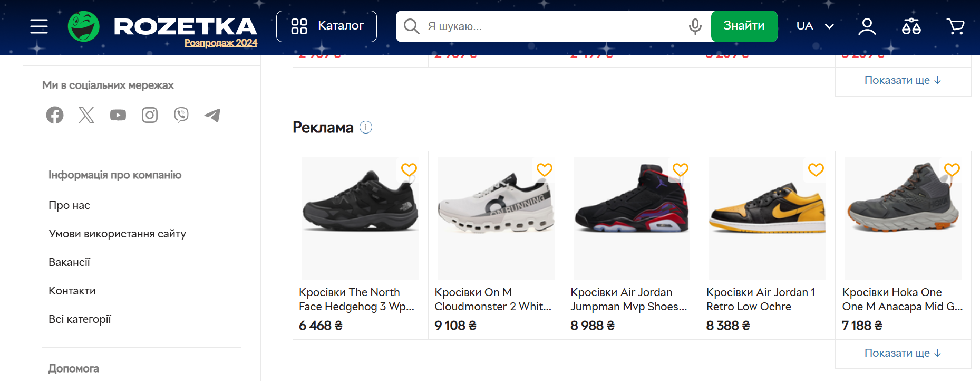Open 'Всі категорії' sidebar link
Image resolution: width=980 pixels, height=381 pixels.
click(80, 319)
